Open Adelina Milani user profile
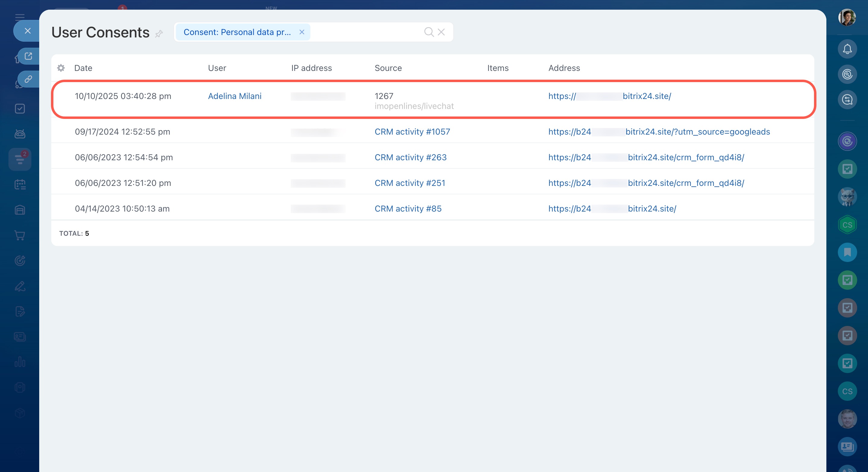868x472 pixels. [x=235, y=96]
